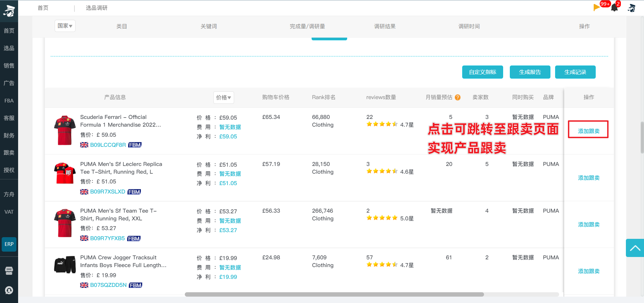
Task: Open ASIN link B09R7YFXB5
Action: [107, 238]
